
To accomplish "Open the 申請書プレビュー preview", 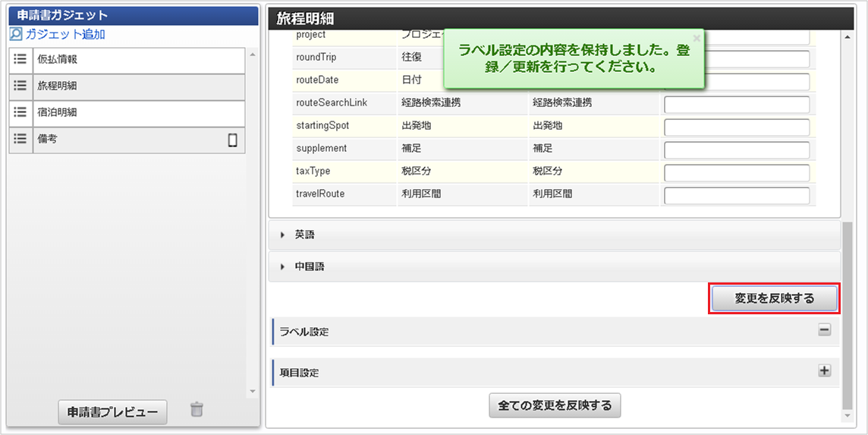I will coord(112,412).
